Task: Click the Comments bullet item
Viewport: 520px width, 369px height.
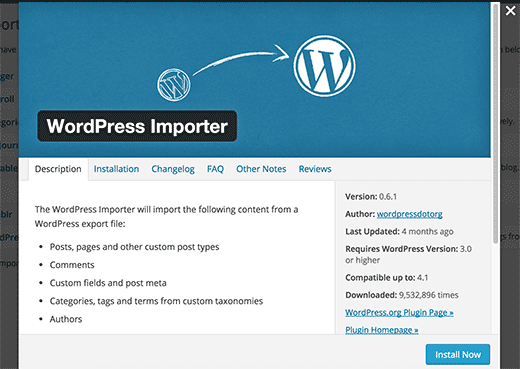Action: coord(72,265)
